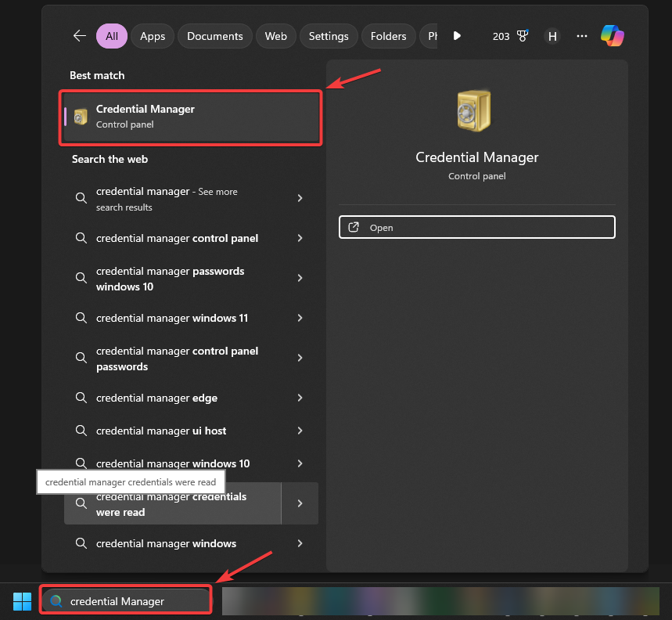Click the search magnifier in the taskbar box

[x=56, y=600]
